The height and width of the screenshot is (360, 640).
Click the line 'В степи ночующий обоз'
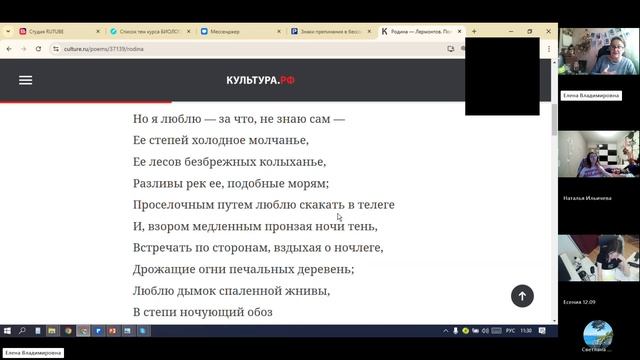(x=202, y=312)
